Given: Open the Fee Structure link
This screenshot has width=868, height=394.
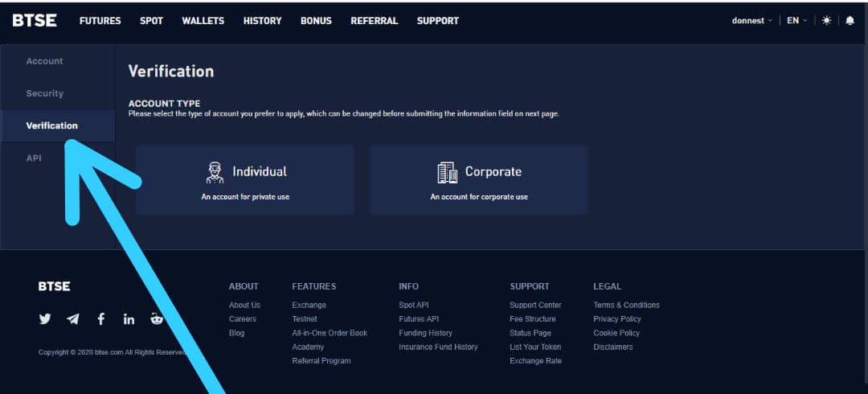Looking at the screenshot, I should (x=533, y=318).
